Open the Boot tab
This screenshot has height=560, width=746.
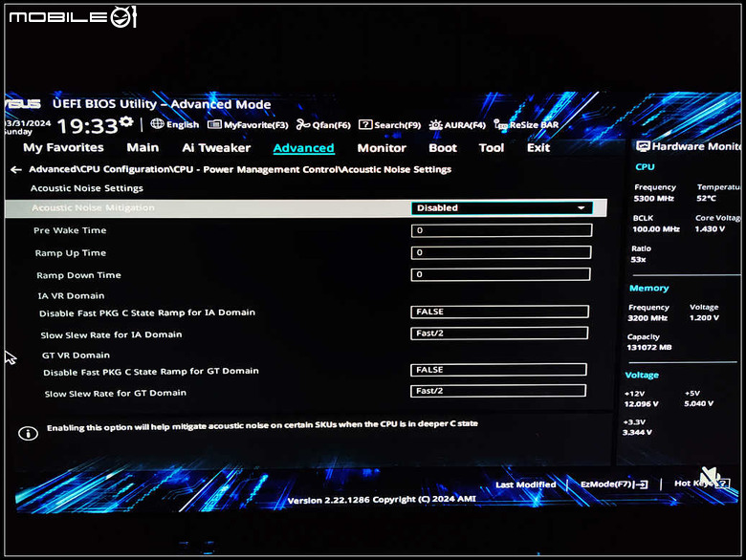click(x=443, y=148)
